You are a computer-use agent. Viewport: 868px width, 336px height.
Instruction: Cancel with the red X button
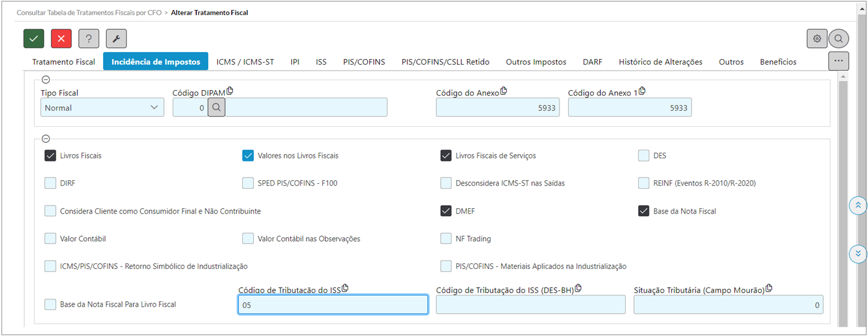(x=61, y=39)
